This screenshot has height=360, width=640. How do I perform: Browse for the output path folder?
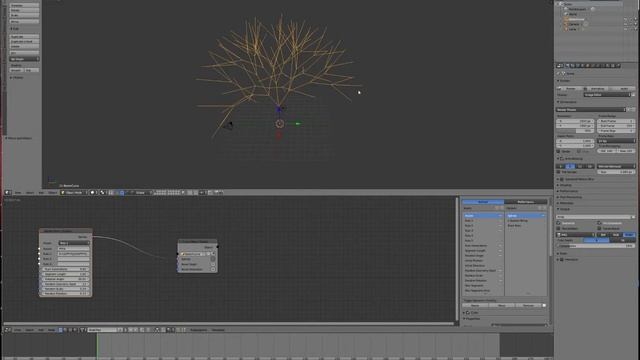pyautogui.click(x=633, y=217)
